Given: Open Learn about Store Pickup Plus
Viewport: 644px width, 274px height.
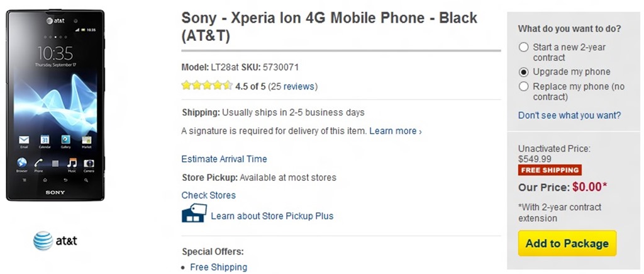Looking at the screenshot, I should pos(272,216).
